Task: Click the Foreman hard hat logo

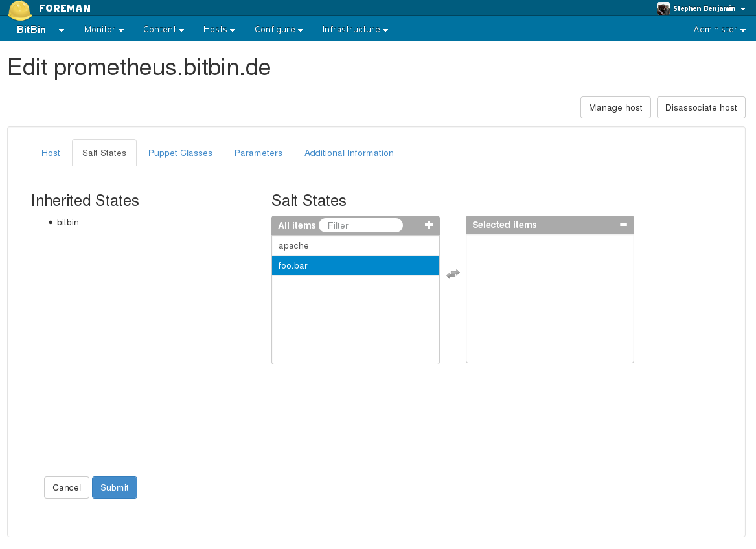Action: click(20, 10)
